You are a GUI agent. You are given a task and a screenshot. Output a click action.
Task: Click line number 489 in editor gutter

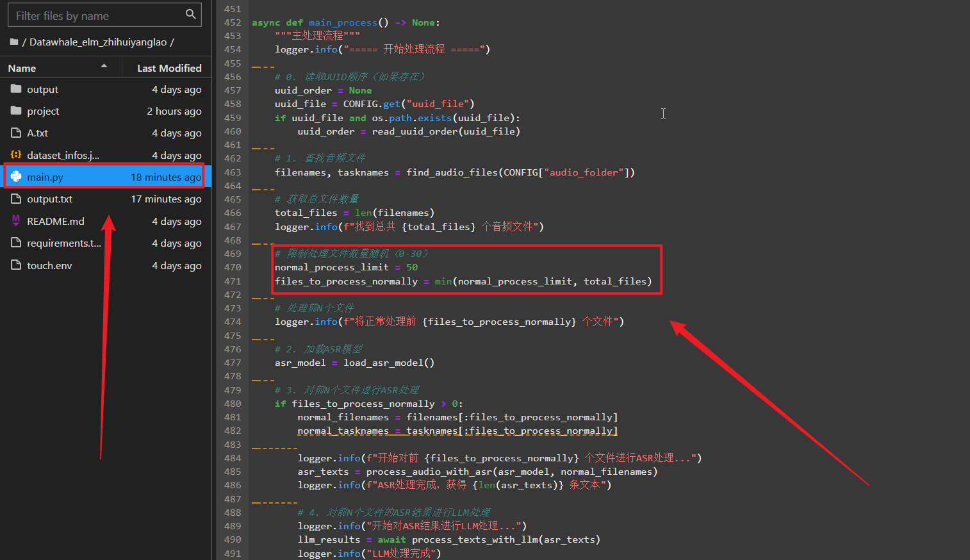click(x=233, y=526)
